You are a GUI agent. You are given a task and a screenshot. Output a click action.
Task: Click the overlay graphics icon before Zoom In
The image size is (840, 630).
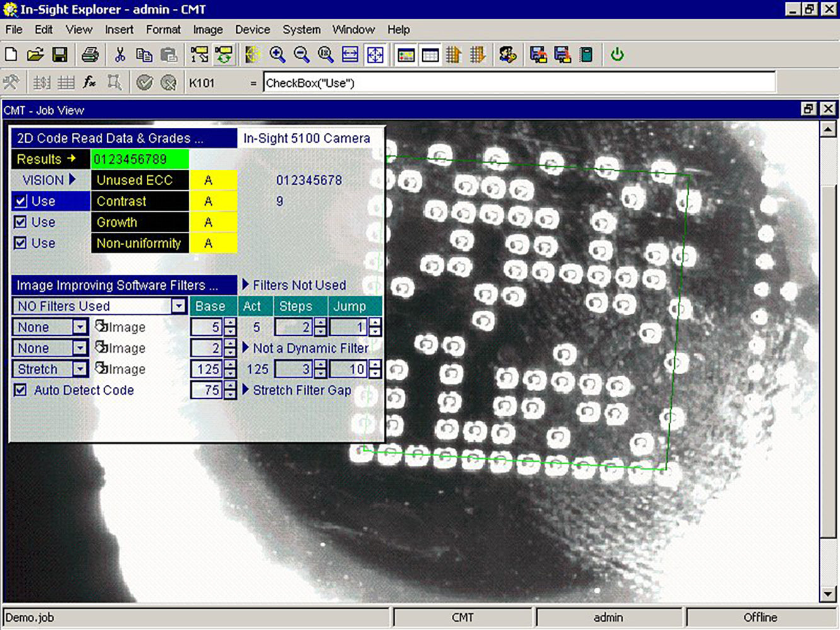pos(253,55)
